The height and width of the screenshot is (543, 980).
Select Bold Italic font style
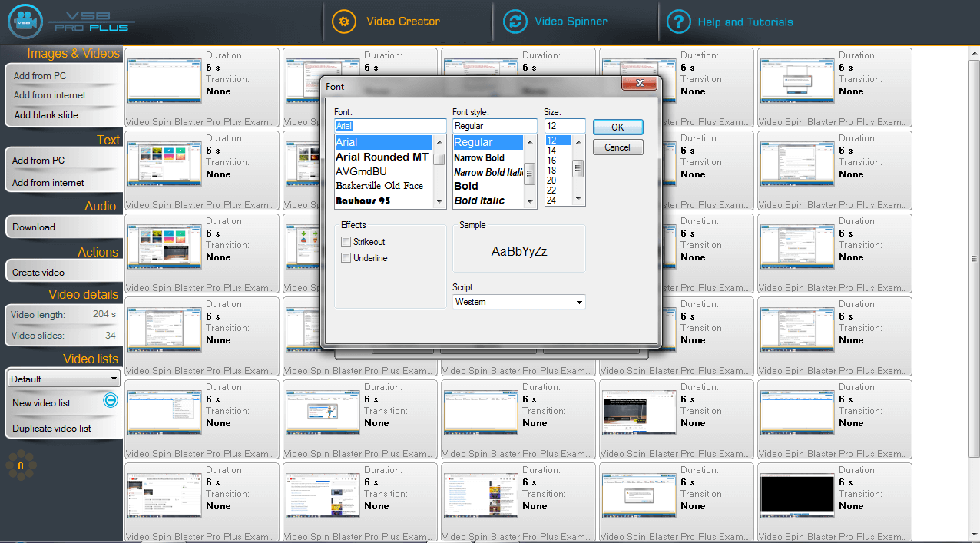coord(488,200)
